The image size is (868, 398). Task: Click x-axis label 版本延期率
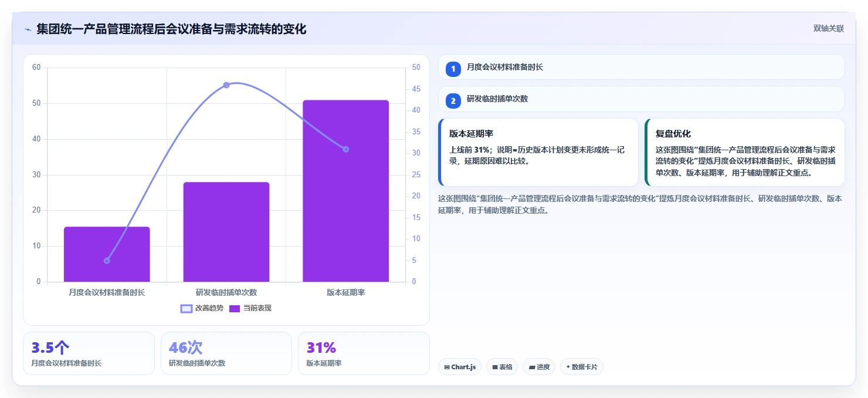(x=345, y=292)
